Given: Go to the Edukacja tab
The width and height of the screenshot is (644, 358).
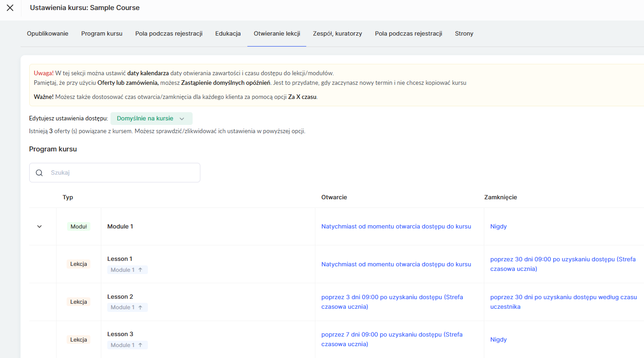Looking at the screenshot, I should tap(228, 33).
